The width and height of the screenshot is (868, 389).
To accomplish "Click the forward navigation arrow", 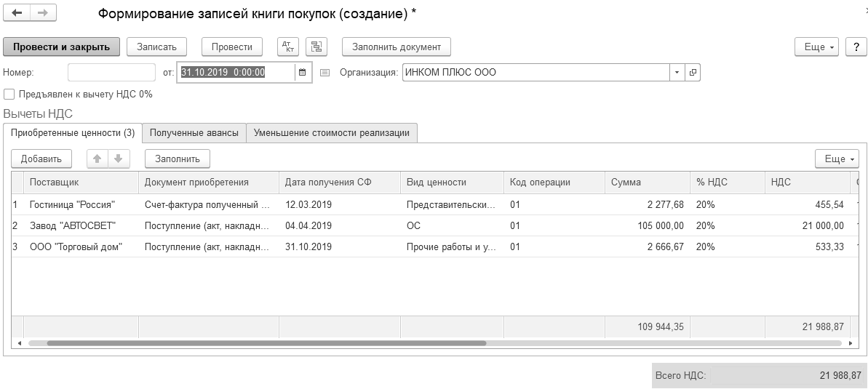I will (x=42, y=14).
